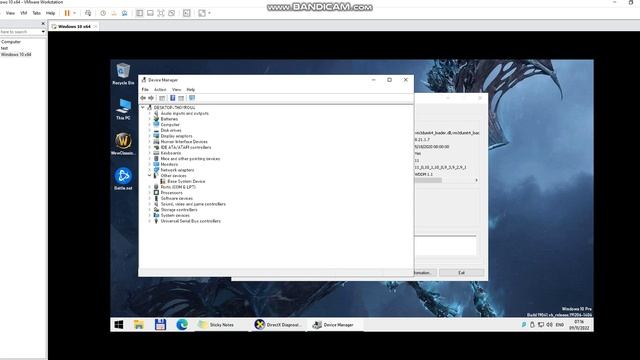The height and width of the screenshot is (360, 640).
Task: Open VMware's VM menu
Action: tap(24, 13)
